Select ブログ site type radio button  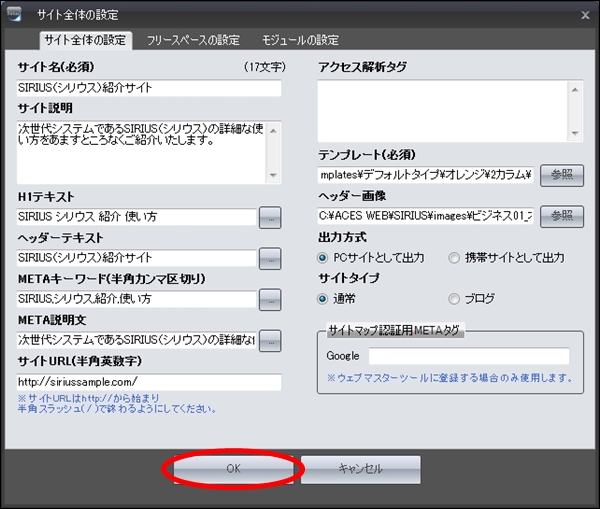(x=454, y=299)
